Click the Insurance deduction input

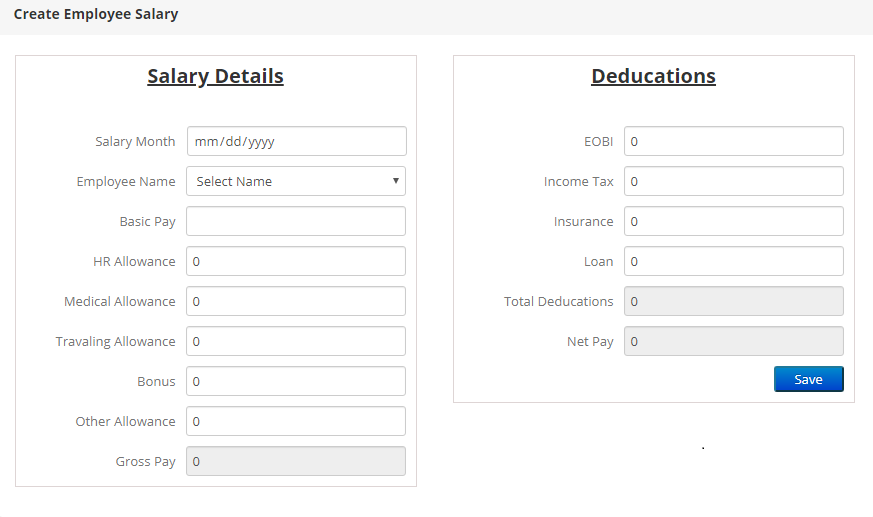click(733, 221)
